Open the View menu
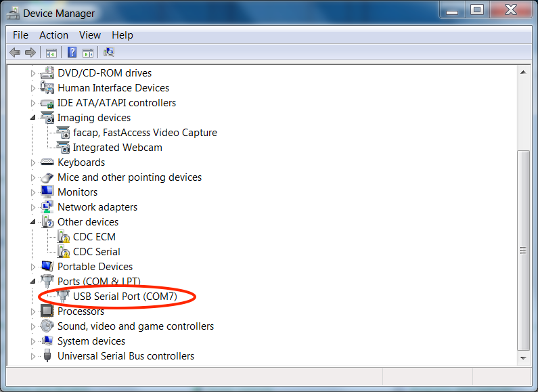Image resolution: width=538 pixels, height=392 pixels. coord(90,35)
